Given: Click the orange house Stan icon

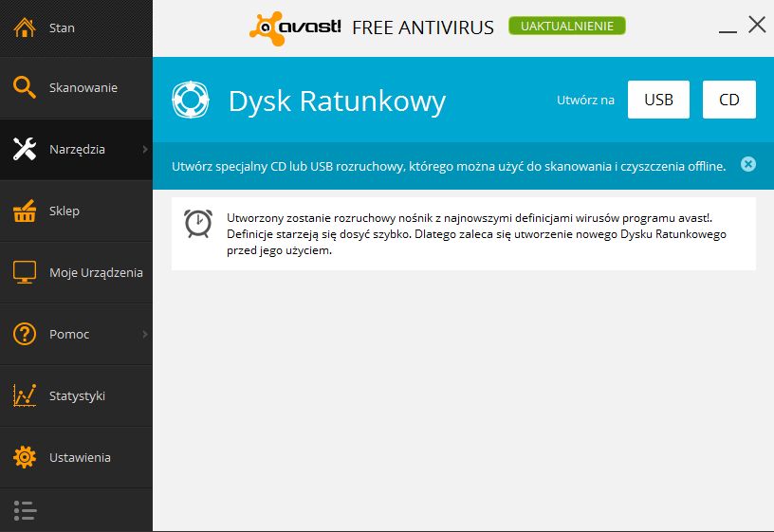Looking at the screenshot, I should click(25, 28).
